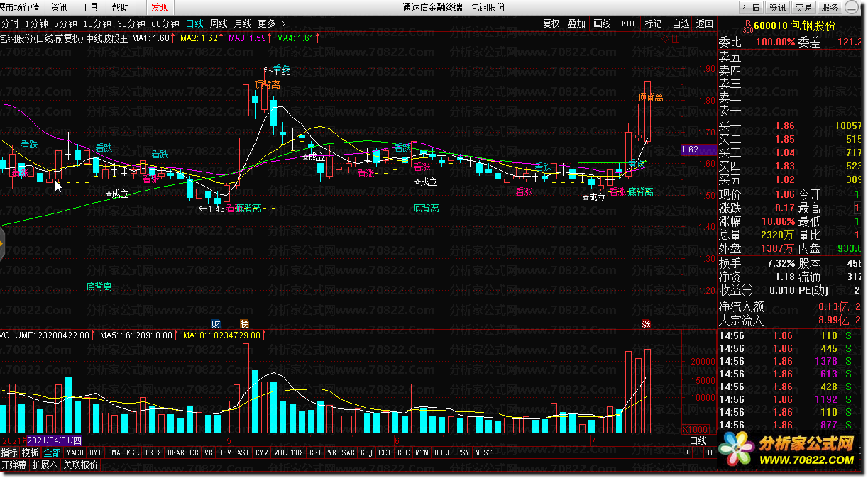
Task: Select the DMI indicator
Action: pos(96,452)
